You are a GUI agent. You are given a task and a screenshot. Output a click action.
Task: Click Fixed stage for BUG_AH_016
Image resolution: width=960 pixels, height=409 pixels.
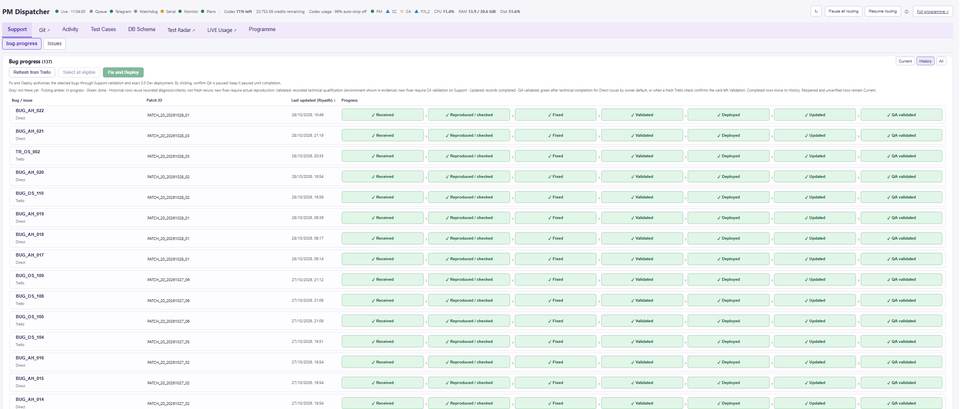555,362
